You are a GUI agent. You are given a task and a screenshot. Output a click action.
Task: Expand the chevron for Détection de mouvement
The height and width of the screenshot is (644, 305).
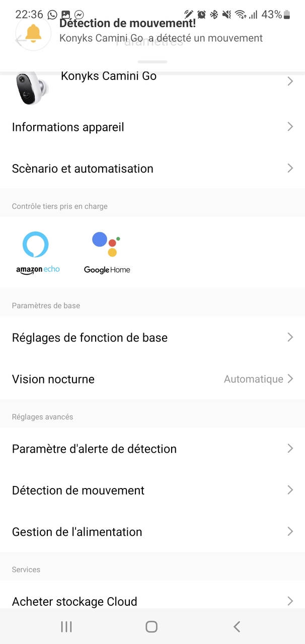point(290,490)
